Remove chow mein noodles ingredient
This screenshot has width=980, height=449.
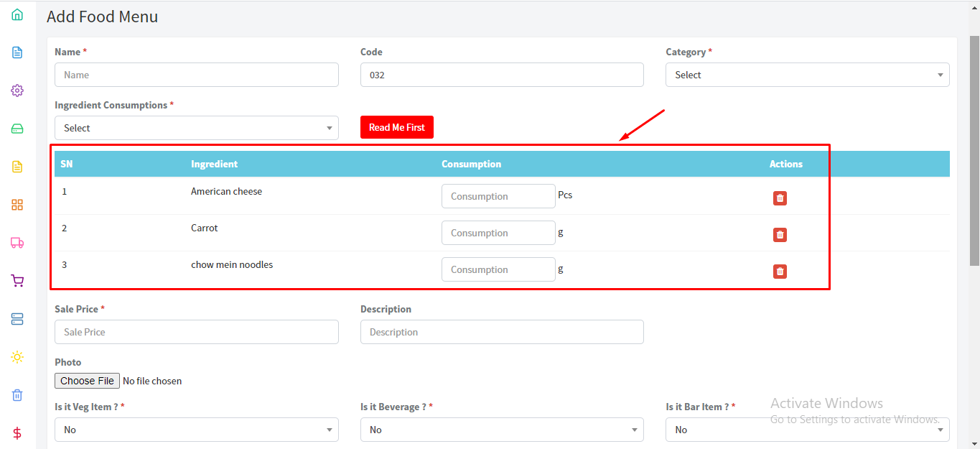tap(780, 272)
